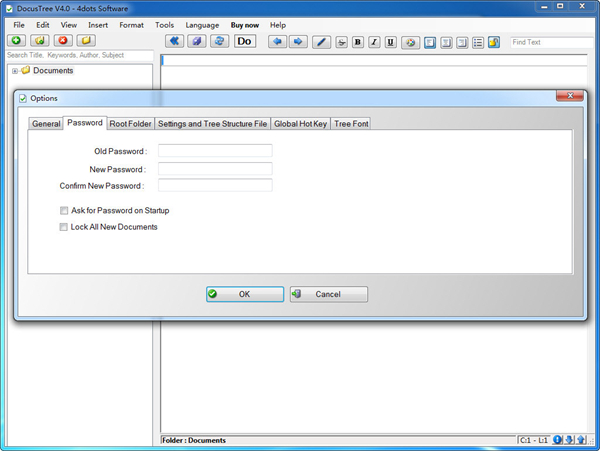Switch to the Global Hot Key tab
Viewport: 600px width, 451px height.
(300, 124)
